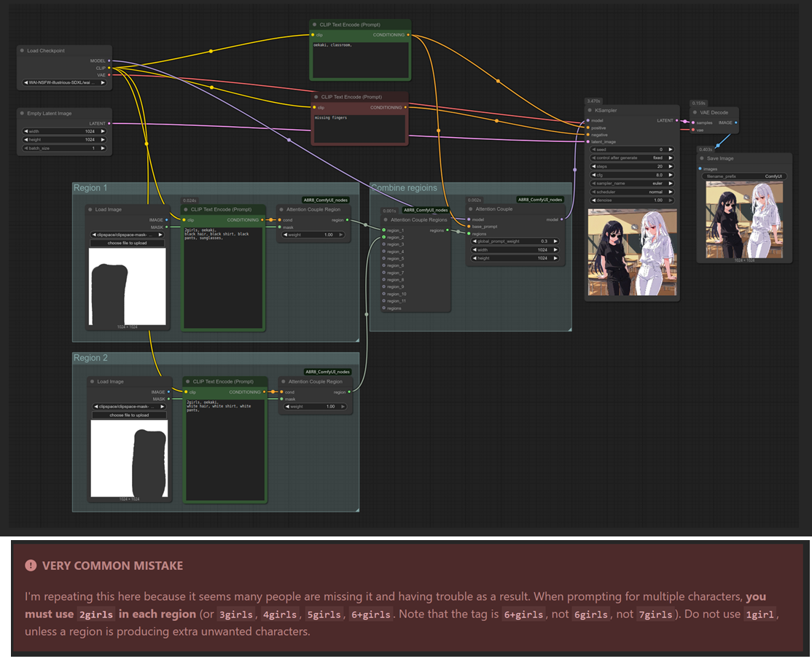Increase global_prompt_weight with right arrow
Viewport: 812px width, 664px height.
(x=555, y=241)
